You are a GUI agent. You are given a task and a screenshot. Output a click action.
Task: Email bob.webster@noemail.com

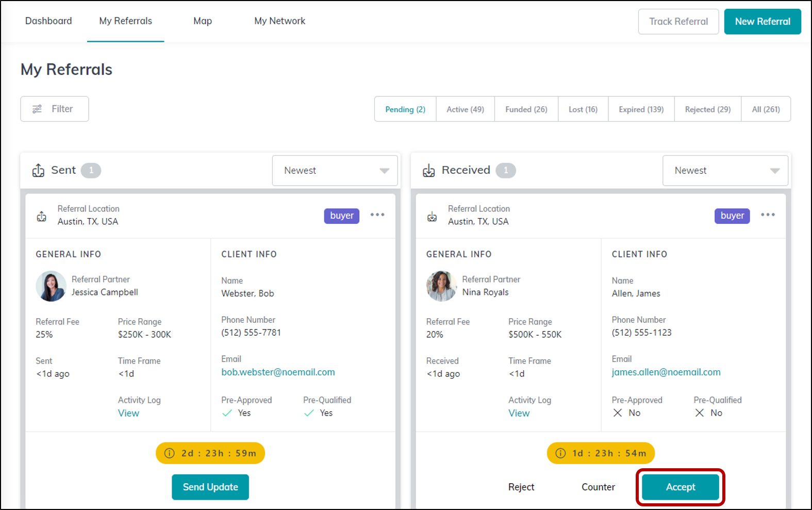point(278,372)
